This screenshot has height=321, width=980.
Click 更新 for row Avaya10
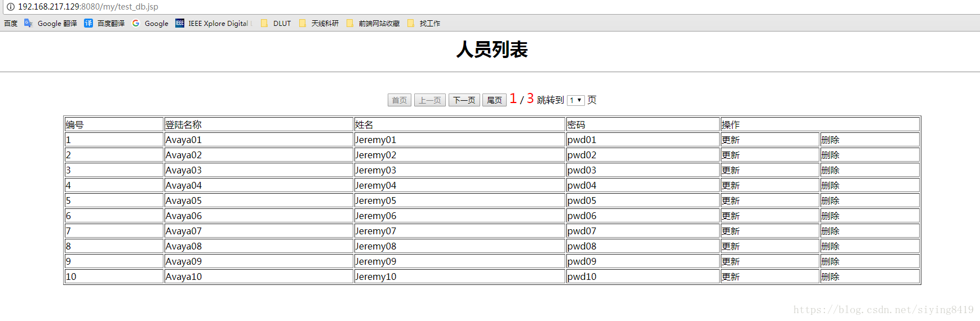(x=731, y=277)
